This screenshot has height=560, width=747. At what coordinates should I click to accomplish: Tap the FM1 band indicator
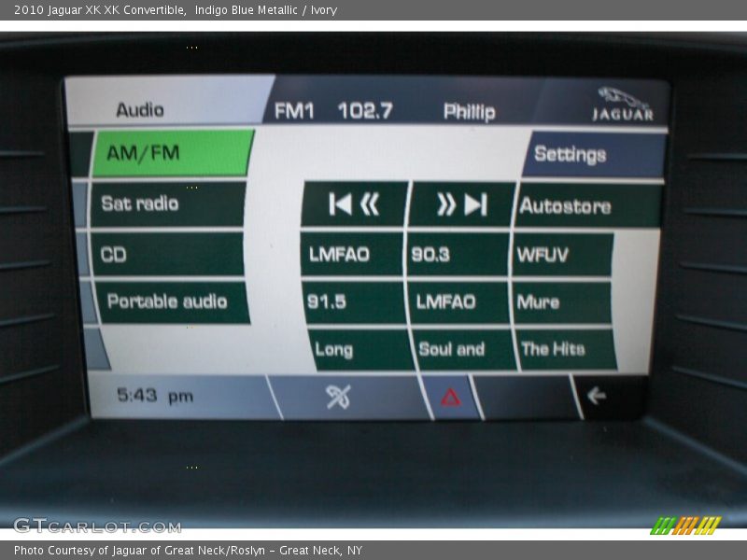click(294, 111)
